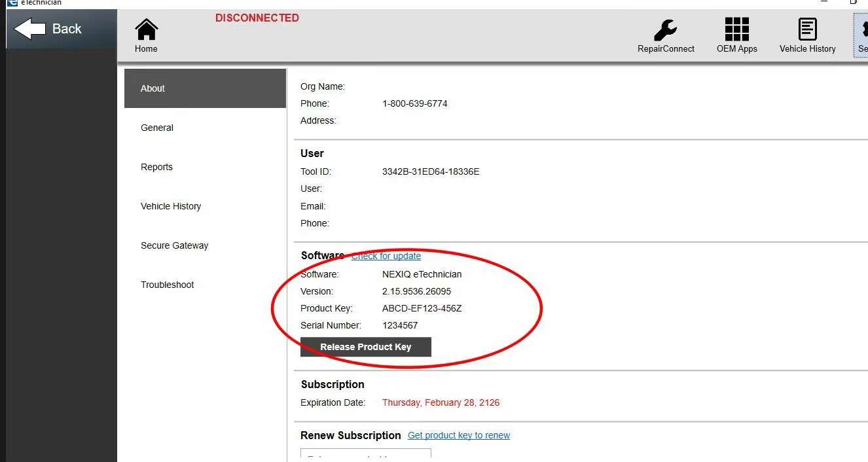
Task: Switch to the General settings tab
Action: coord(205,128)
